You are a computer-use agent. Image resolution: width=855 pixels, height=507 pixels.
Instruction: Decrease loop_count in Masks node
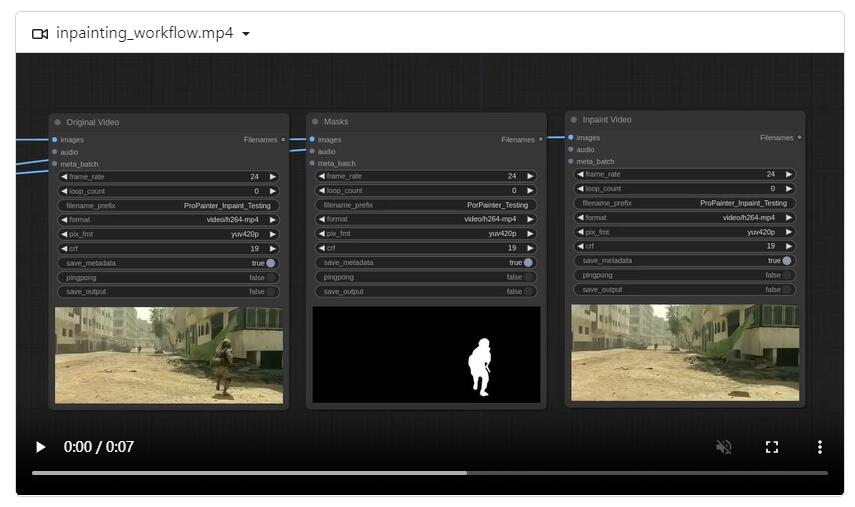(322, 191)
